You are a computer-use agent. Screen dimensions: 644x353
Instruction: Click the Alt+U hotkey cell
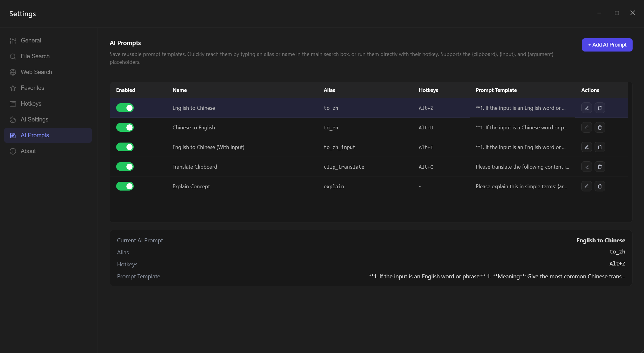pos(426,128)
